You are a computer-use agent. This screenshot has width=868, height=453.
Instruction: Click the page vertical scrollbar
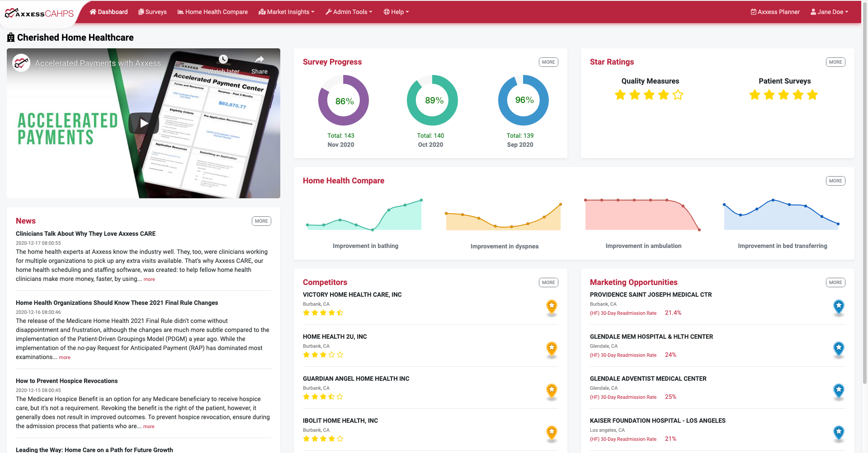tap(864, 194)
